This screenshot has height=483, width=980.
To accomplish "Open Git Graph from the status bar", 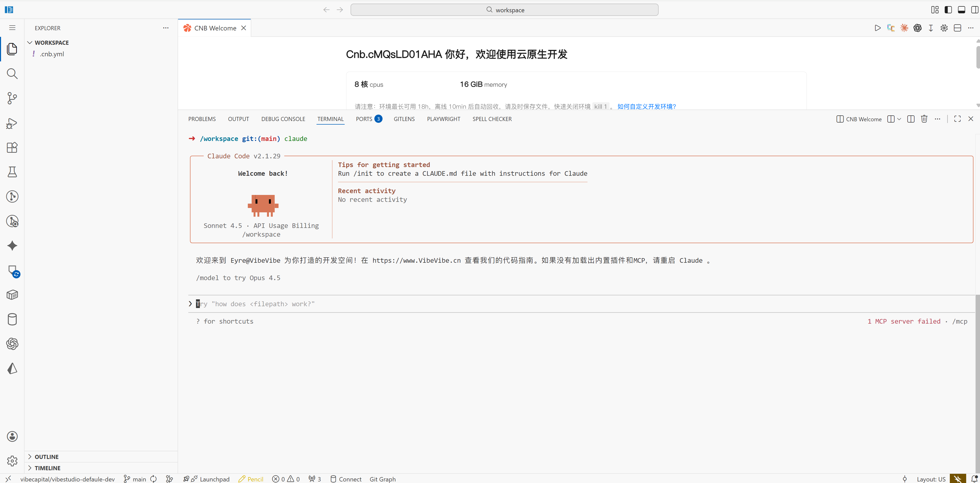I will click(383, 479).
